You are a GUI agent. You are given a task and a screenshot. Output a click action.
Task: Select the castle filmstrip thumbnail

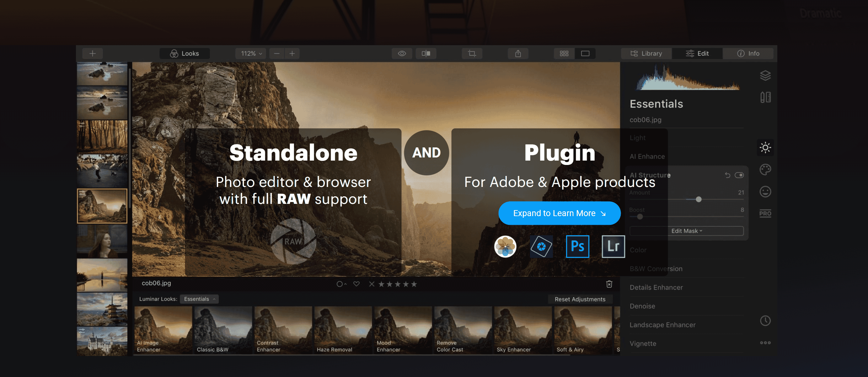(102, 341)
